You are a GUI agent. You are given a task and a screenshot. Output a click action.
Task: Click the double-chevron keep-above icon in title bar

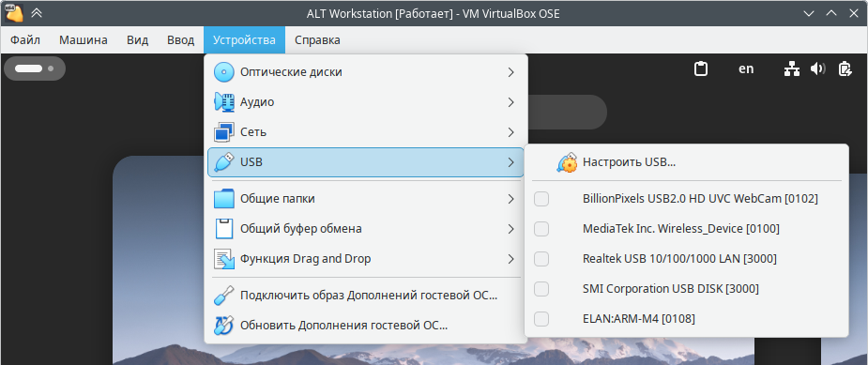[37, 13]
